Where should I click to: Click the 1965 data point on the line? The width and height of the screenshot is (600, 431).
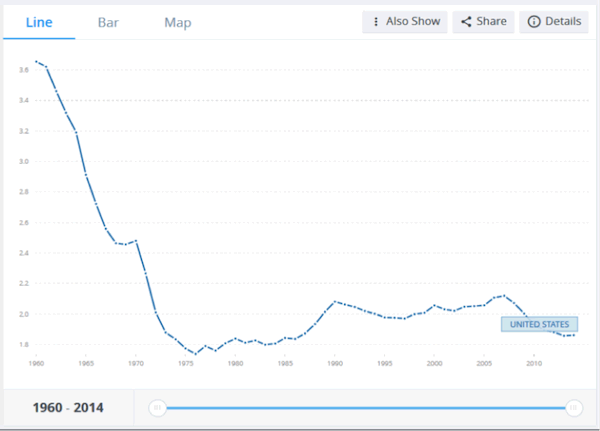[86, 176]
